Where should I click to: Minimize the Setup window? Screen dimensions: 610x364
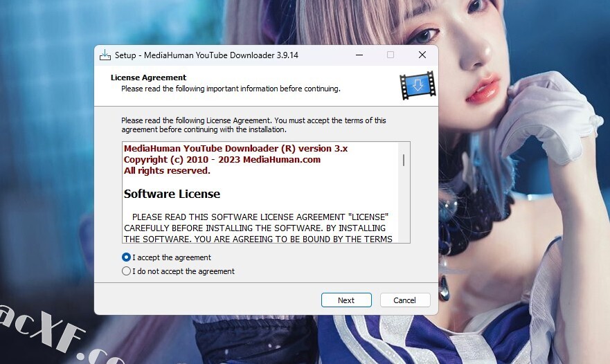click(359, 55)
